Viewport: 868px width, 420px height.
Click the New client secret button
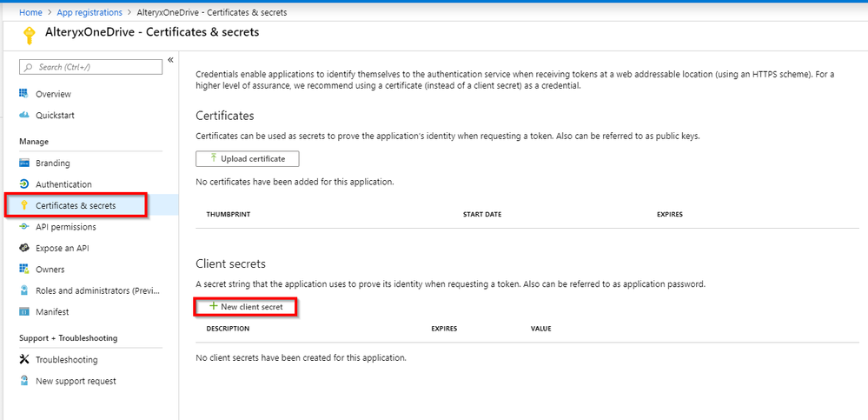[246, 306]
